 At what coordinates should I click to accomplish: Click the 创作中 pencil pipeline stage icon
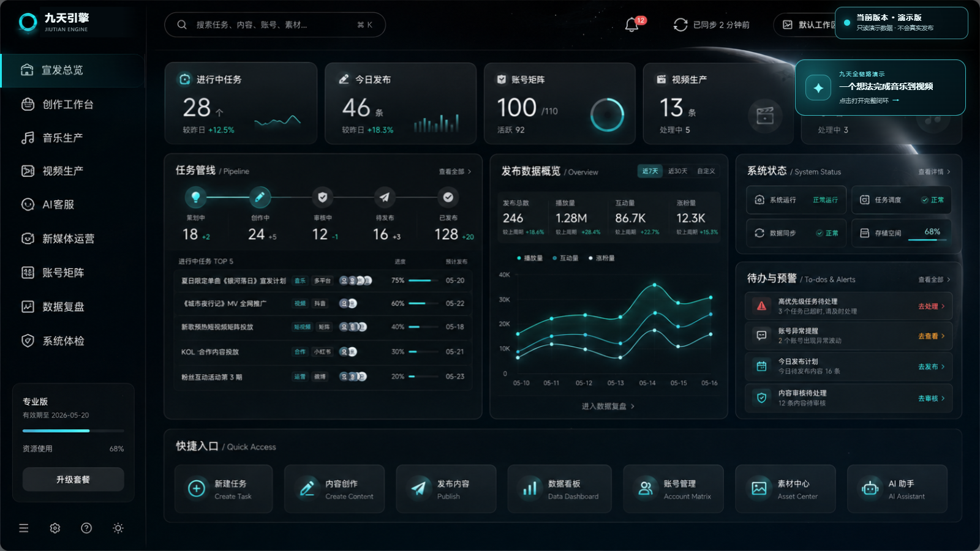[x=260, y=197]
